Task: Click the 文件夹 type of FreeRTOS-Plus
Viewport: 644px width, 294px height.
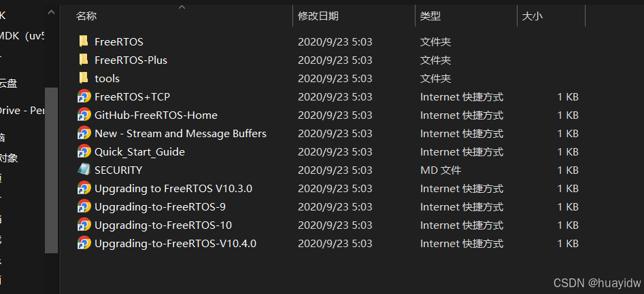Action: click(435, 60)
